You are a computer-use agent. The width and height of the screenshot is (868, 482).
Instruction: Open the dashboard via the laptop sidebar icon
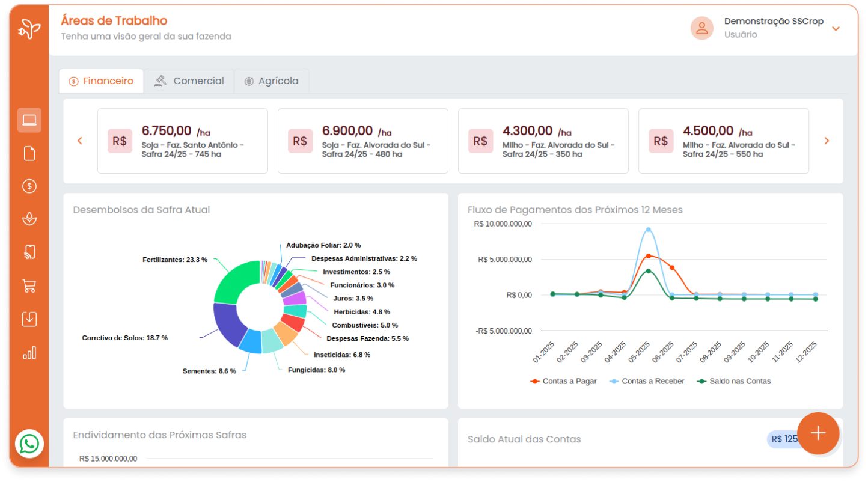[29, 120]
